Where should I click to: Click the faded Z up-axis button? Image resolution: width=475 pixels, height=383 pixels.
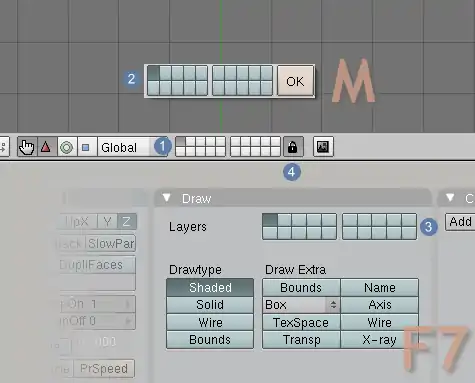(127, 222)
